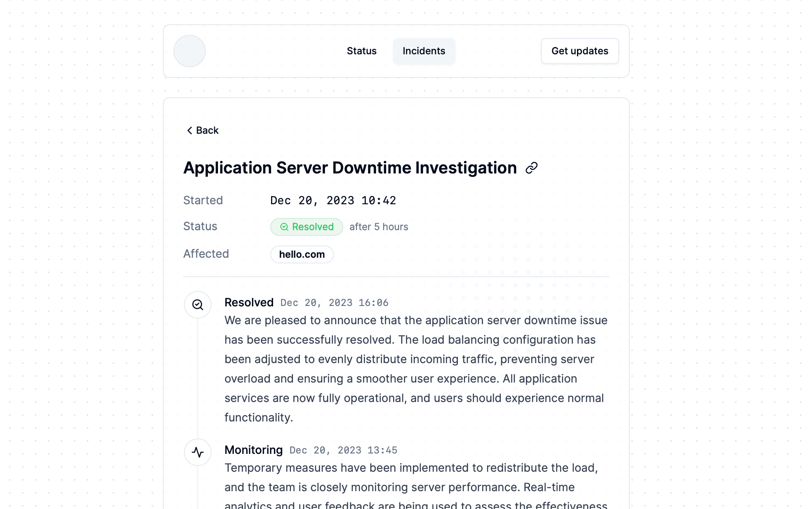Click the incident permalink chain icon
Image resolution: width=812 pixels, height=509 pixels.
click(531, 167)
